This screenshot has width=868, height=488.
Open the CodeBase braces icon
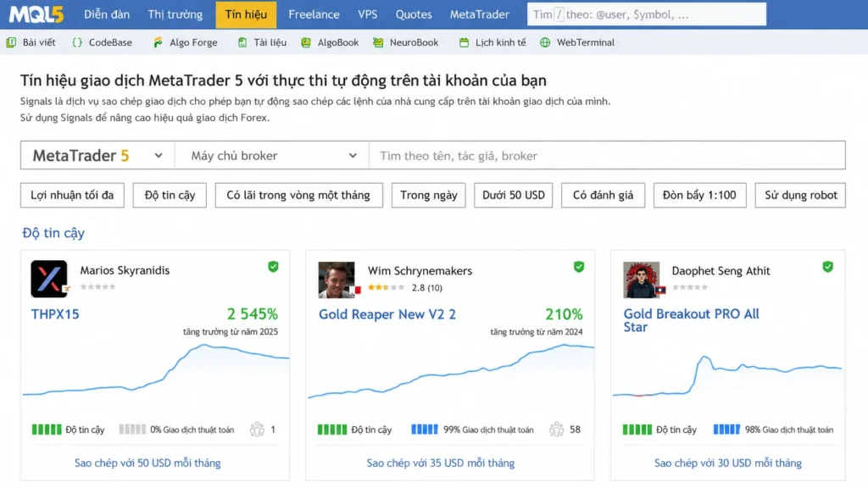click(77, 42)
